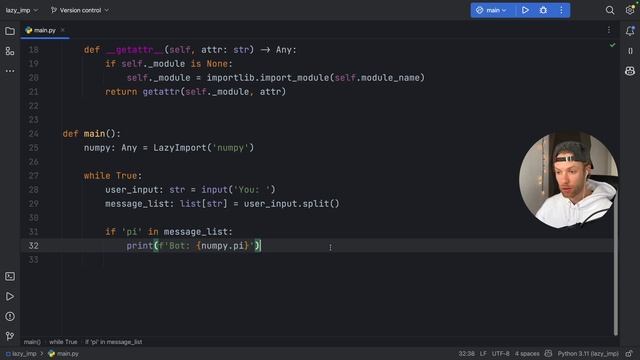This screenshot has width=640, height=360.
Task: Open the main run configuration dropdown
Action: (491, 10)
